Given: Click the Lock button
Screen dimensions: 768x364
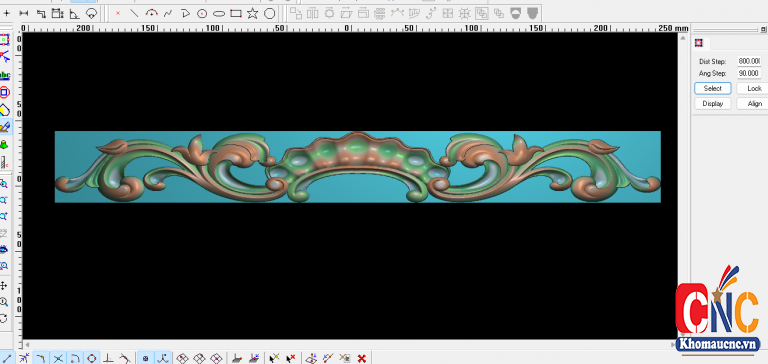Looking at the screenshot, I should [754, 89].
